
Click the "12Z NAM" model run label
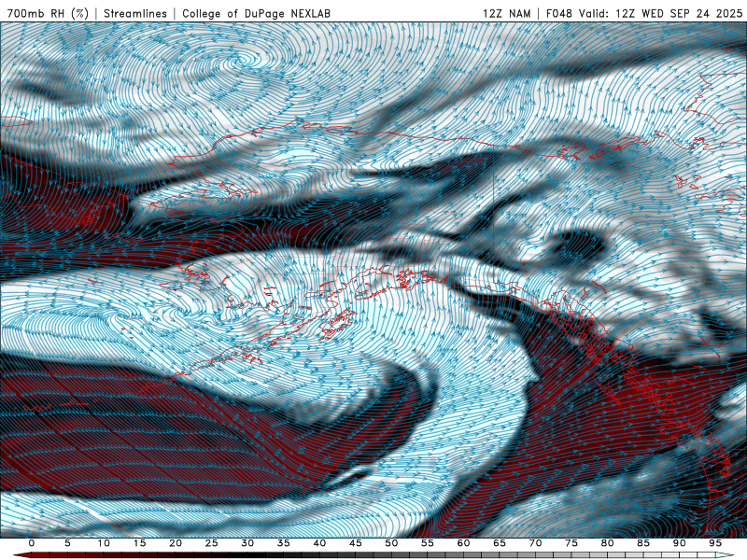click(x=506, y=13)
